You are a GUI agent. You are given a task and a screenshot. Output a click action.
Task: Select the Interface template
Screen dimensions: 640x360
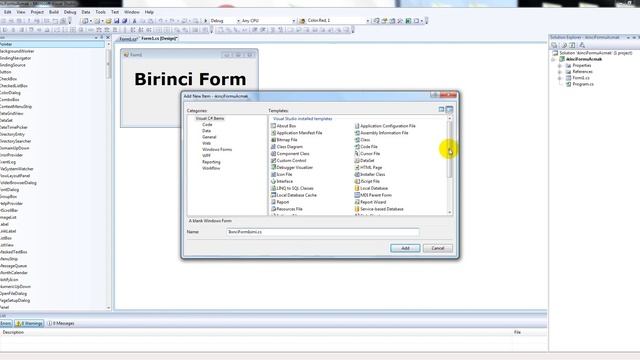click(282, 181)
